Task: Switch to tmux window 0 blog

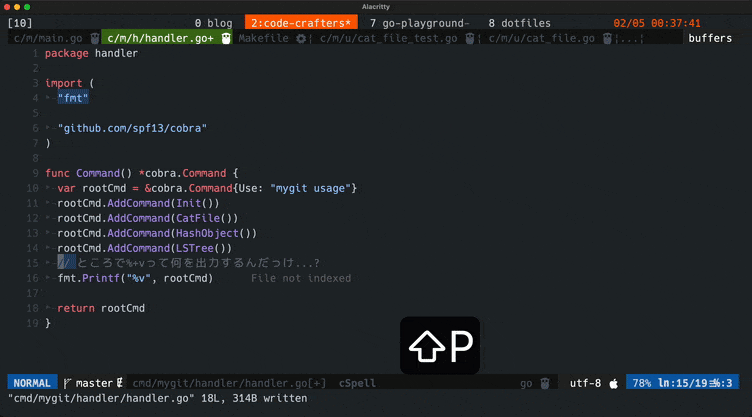Action: pyautogui.click(x=212, y=23)
